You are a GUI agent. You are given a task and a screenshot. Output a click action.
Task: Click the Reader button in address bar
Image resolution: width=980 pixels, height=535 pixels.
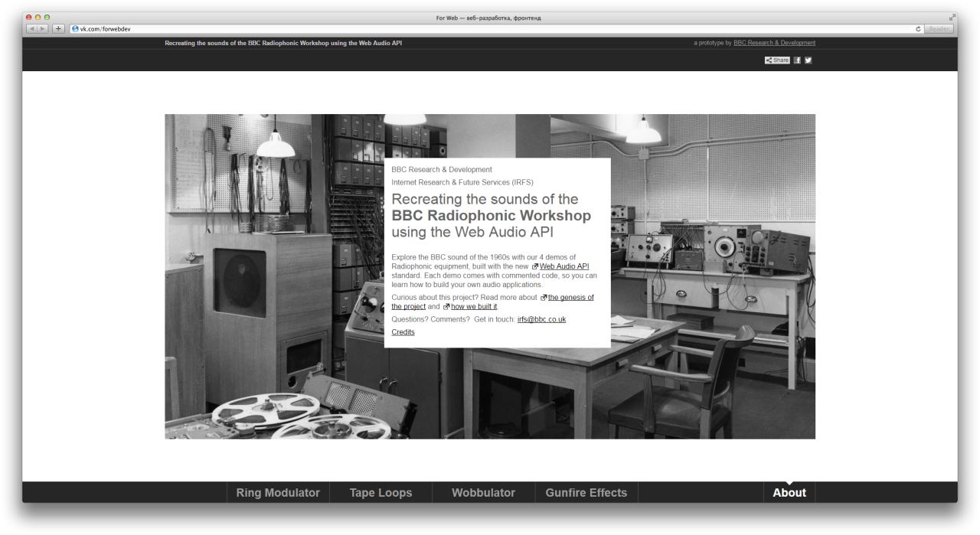click(x=939, y=29)
